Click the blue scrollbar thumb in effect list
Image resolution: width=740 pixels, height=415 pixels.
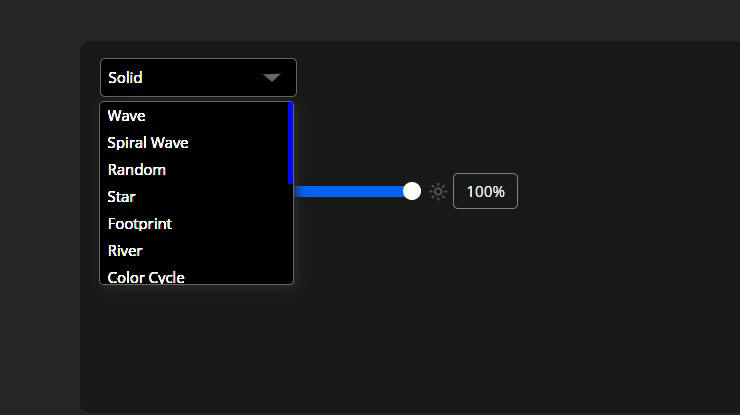[290, 142]
